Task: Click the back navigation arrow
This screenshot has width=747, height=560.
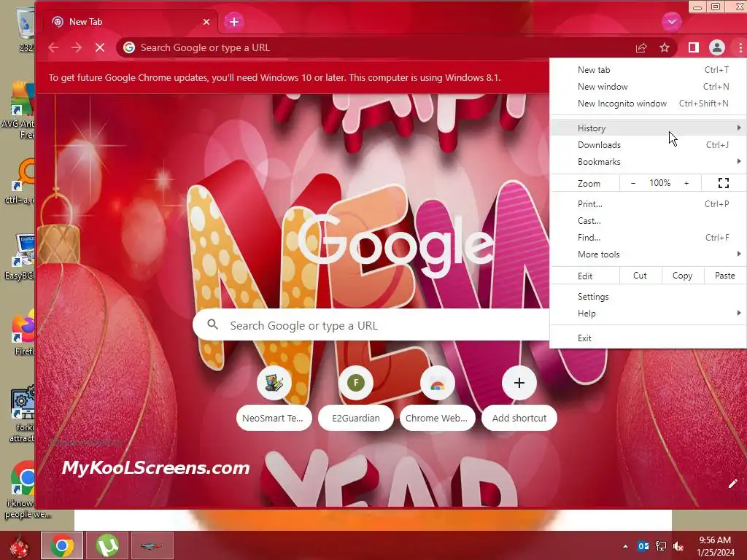Action: click(x=53, y=47)
